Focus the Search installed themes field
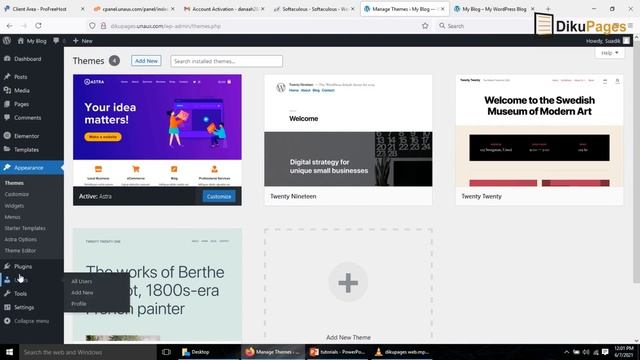The image size is (640, 360). click(x=227, y=61)
